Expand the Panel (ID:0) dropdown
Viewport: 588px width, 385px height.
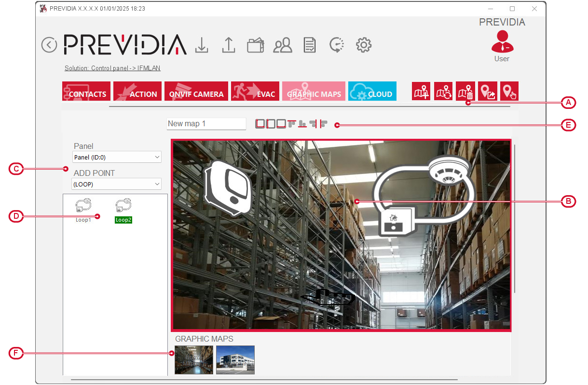pyautogui.click(x=117, y=157)
